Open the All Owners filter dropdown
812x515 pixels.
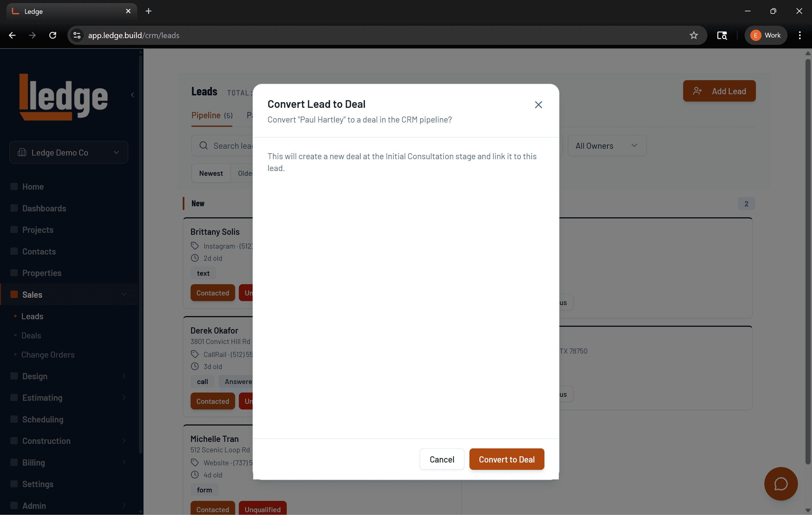pos(607,145)
